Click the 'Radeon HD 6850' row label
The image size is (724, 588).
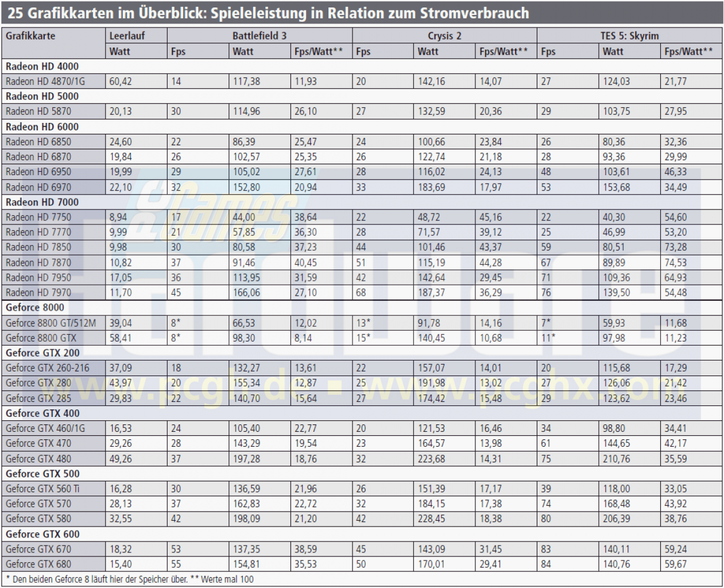coord(38,141)
